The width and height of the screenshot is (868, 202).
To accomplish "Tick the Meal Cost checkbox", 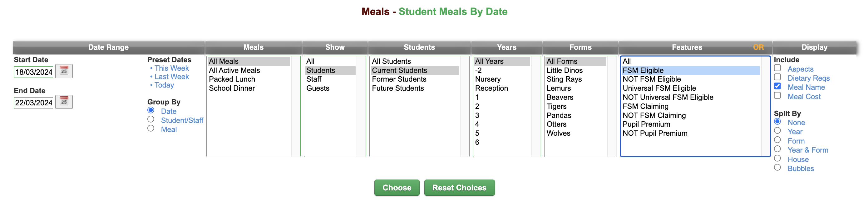I will [x=777, y=95].
